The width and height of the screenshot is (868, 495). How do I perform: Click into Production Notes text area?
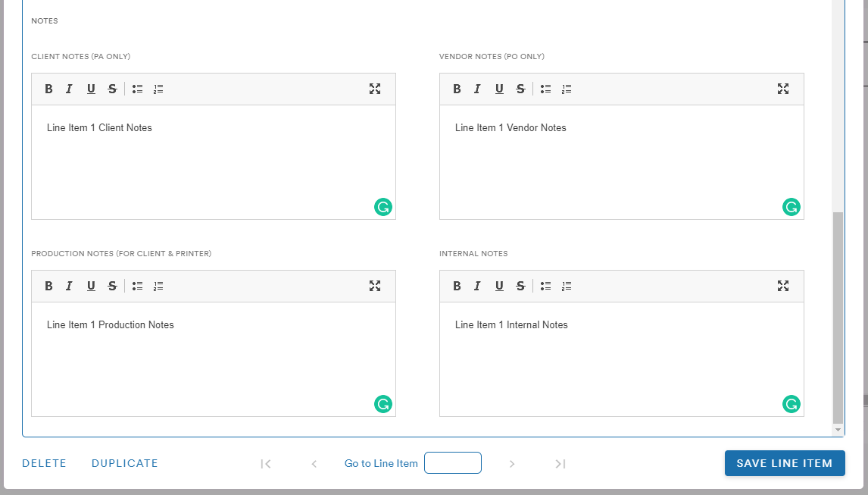pos(214,359)
